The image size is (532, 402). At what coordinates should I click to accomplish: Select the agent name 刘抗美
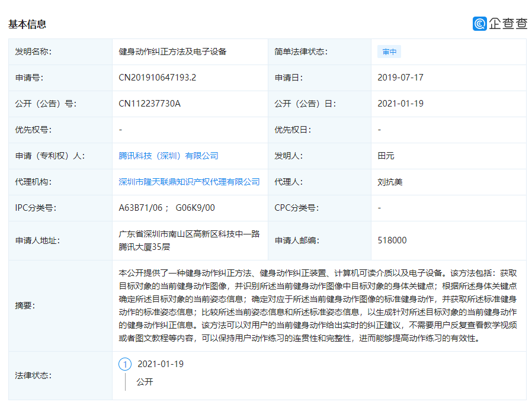click(x=390, y=182)
